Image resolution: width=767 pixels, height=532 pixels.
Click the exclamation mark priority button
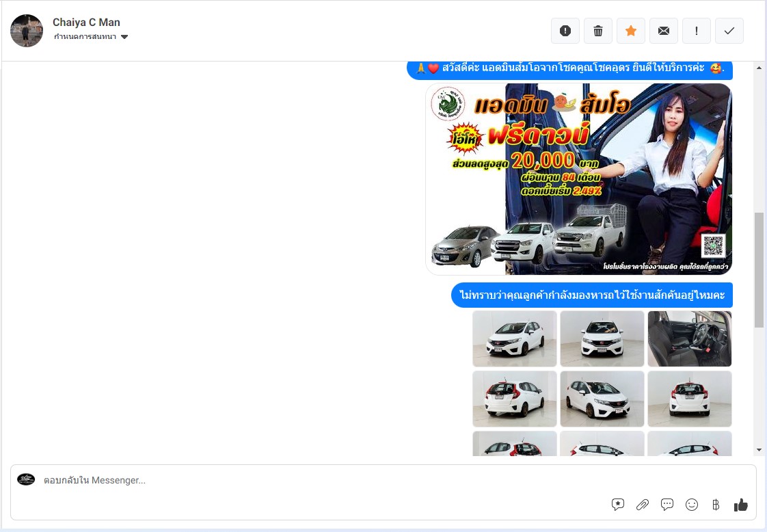pyautogui.click(x=697, y=31)
